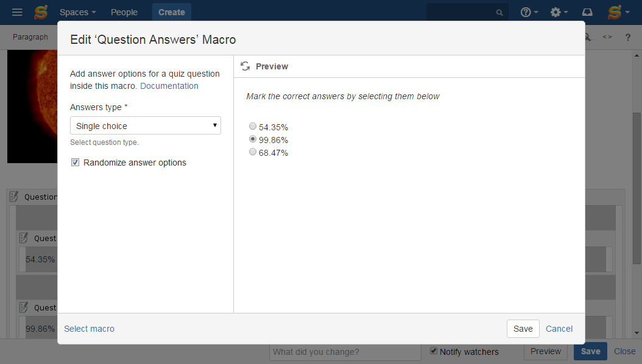
Task: Open the hamburger sidebar menu
Action: (x=17, y=12)
